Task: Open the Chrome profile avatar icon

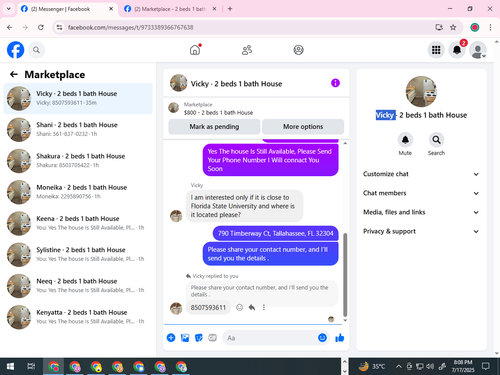Action: (x=475, y=27)
